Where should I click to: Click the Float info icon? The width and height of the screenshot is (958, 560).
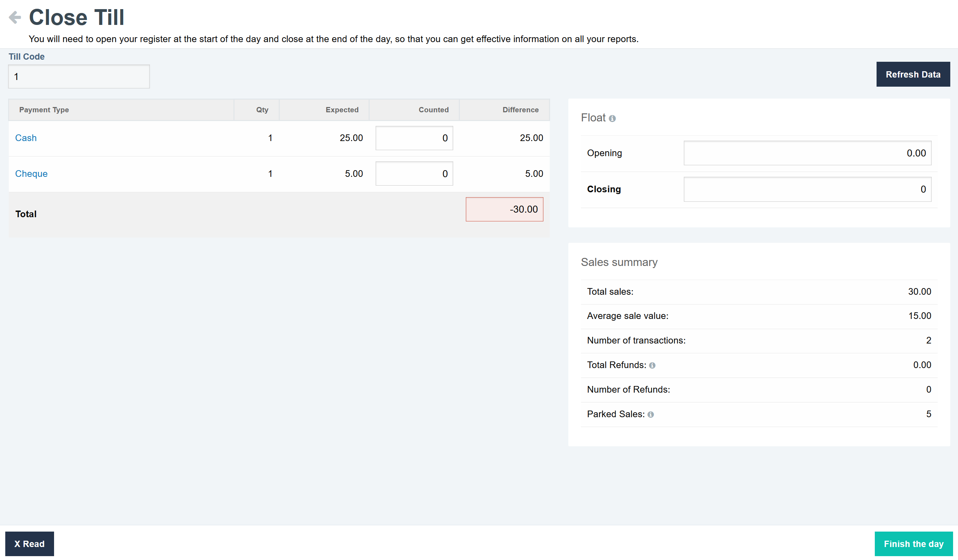pos(612,119)
